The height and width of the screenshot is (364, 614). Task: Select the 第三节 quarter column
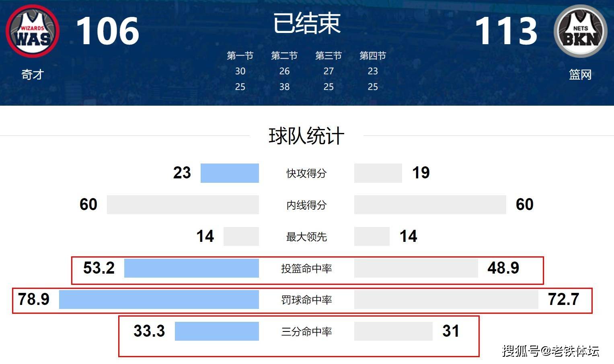point(329,71)
